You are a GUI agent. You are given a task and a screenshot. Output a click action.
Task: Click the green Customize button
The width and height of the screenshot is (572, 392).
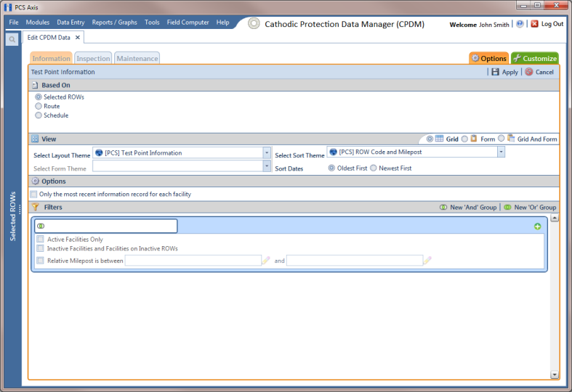tap(535, 58)
